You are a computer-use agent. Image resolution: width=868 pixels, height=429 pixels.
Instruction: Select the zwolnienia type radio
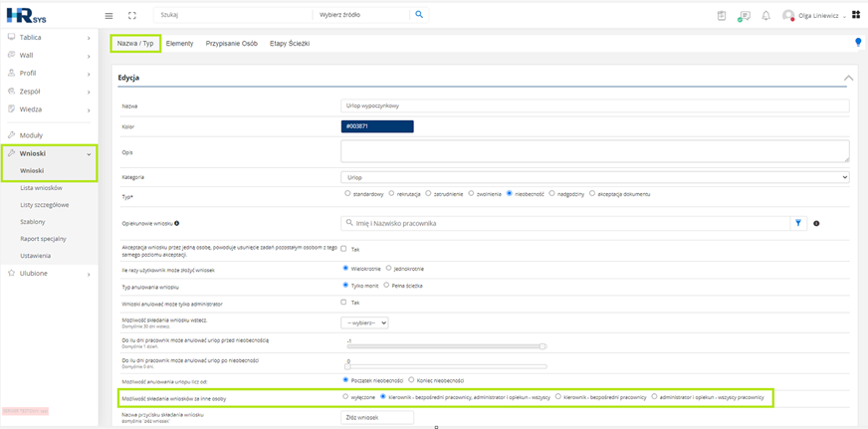pyautogui.click(x=471, y=194)
